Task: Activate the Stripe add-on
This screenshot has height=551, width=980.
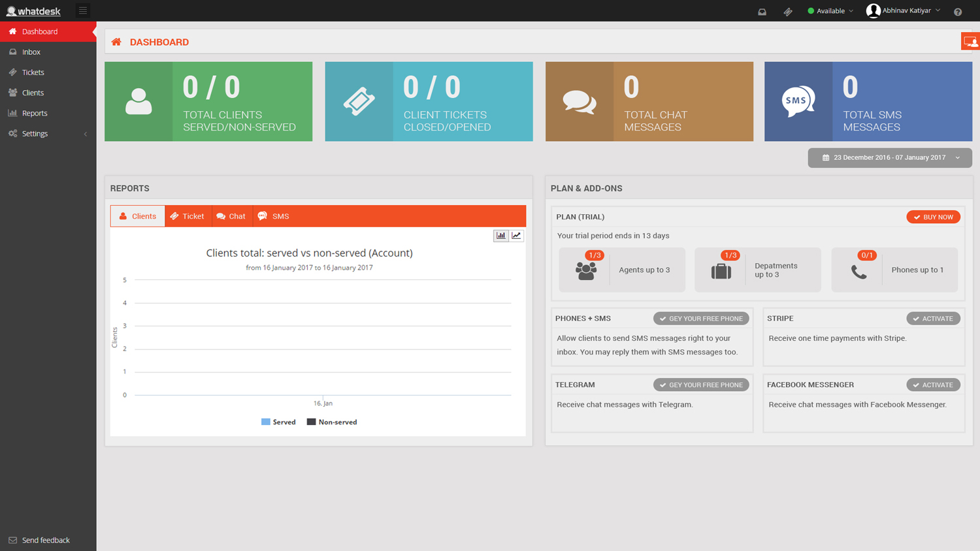Action: tap(933, 318)
